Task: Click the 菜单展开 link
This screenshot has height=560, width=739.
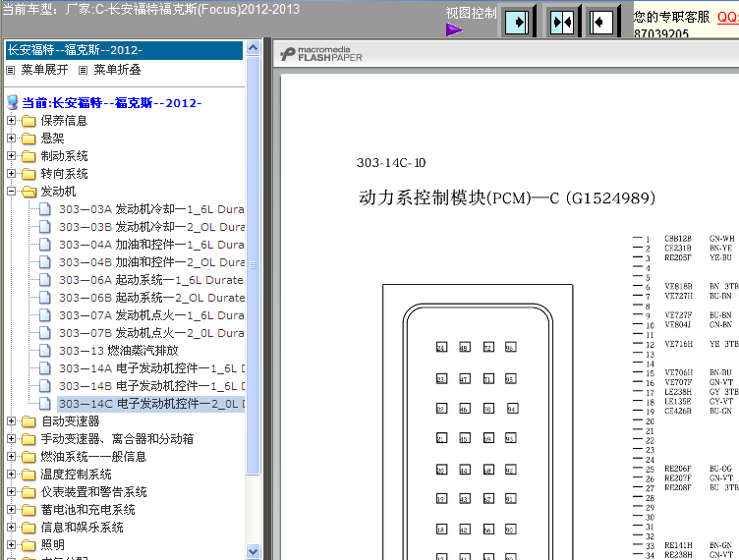Action: click(x=45, y=70)
